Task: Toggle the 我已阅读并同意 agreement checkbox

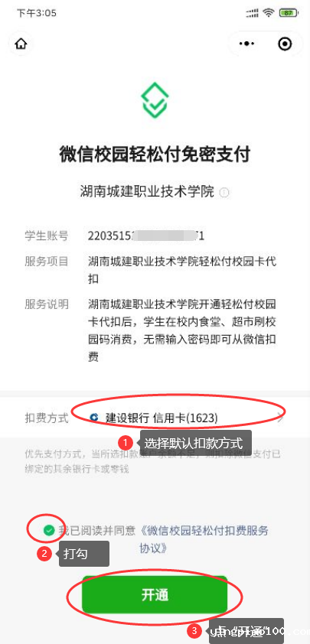Action: [49, 531]
